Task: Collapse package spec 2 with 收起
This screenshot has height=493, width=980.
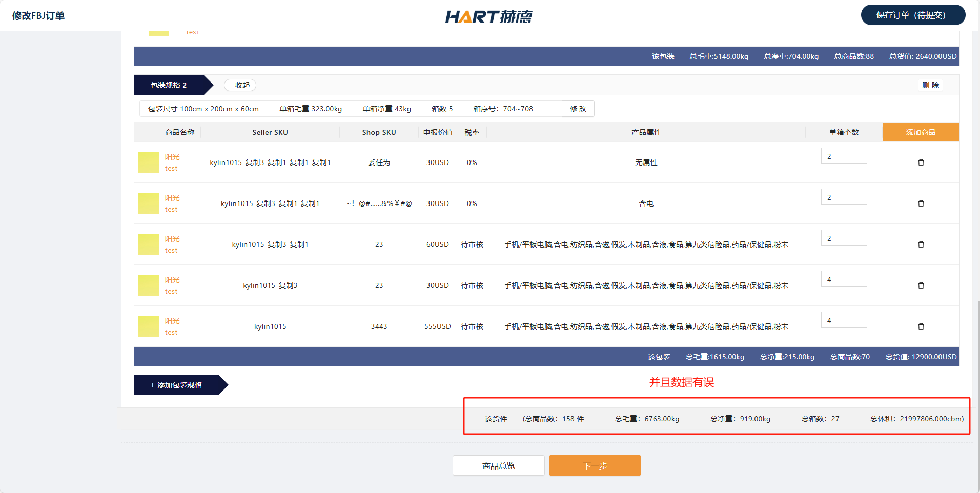Action: pyautogui.click(x=240, y=85)
